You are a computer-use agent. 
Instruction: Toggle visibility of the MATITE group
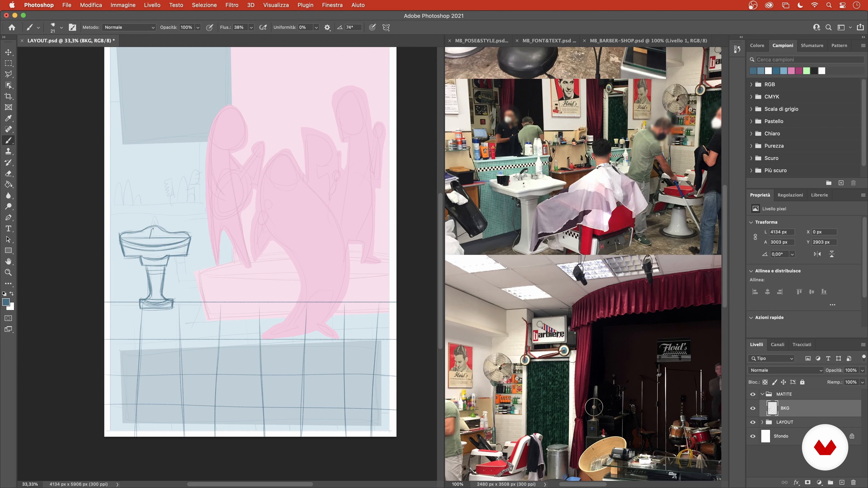[753, 394]
